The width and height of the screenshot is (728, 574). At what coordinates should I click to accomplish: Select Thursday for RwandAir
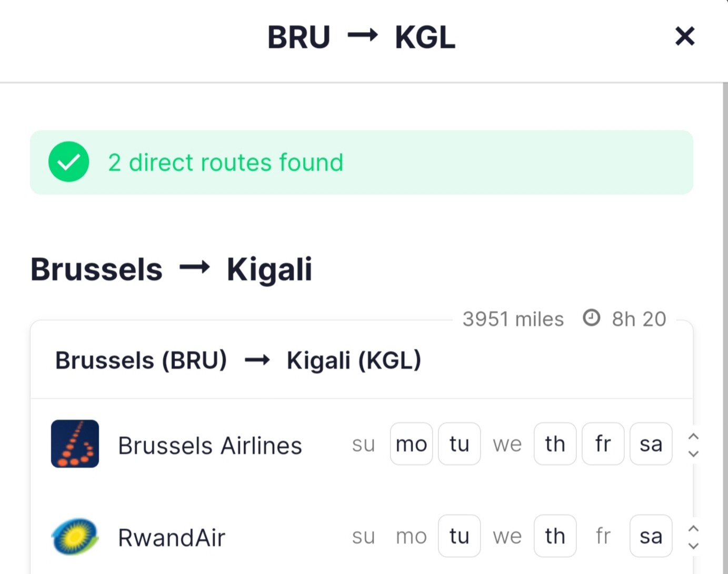click(555, 536)
